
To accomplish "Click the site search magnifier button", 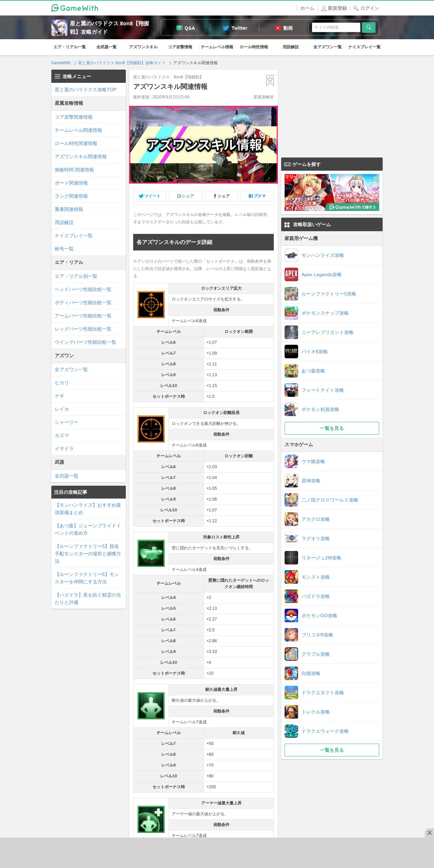I will (x=368, y=27).
